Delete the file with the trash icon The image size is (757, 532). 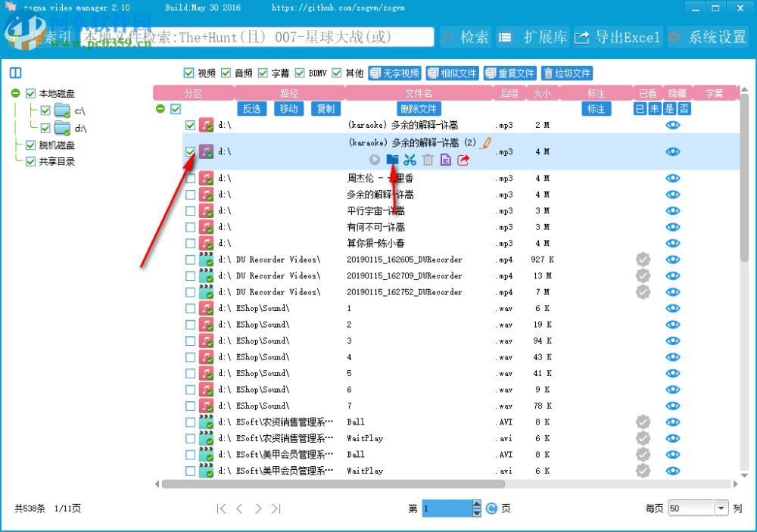pyautogui.click(x=428, y=160)
